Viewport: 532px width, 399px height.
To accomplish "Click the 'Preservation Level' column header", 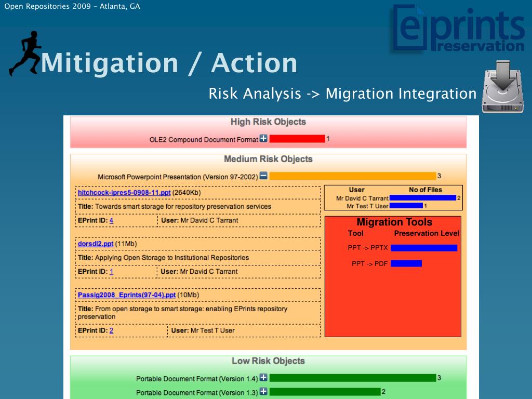I will click(x=427, y=233).
